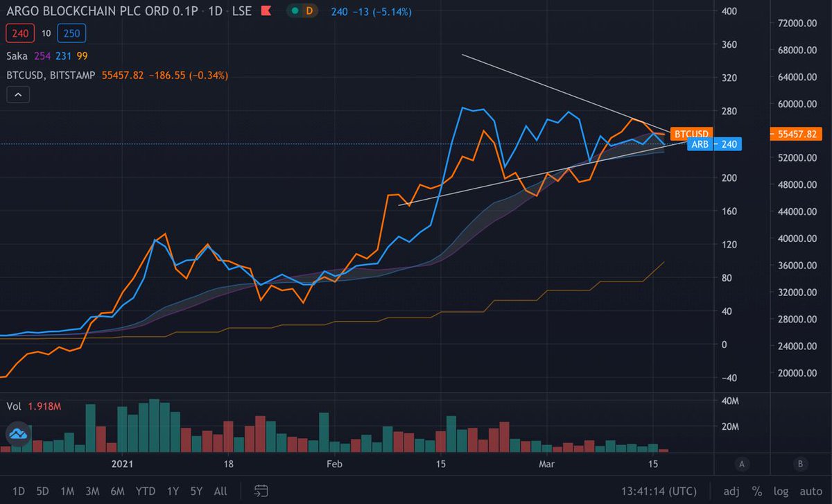Click the green market status dot
Image resolution: width=832 pixels, height=504 pixels.
(295, 11)
